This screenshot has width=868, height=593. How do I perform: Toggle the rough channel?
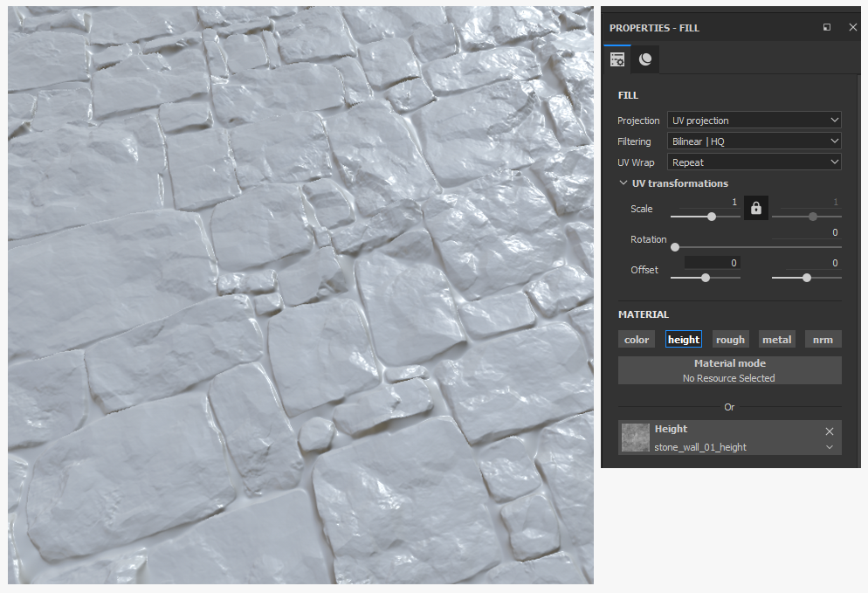coord(730,340)
